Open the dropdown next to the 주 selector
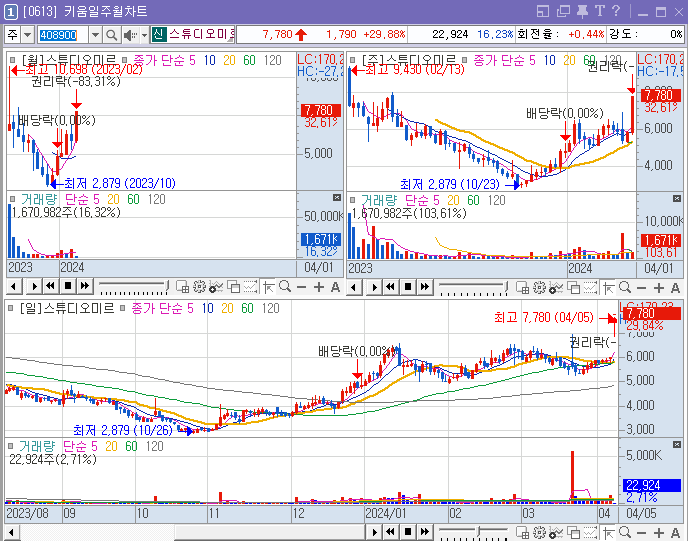The width and height of the screenshot is (688, 541). [x=28, y=35]
